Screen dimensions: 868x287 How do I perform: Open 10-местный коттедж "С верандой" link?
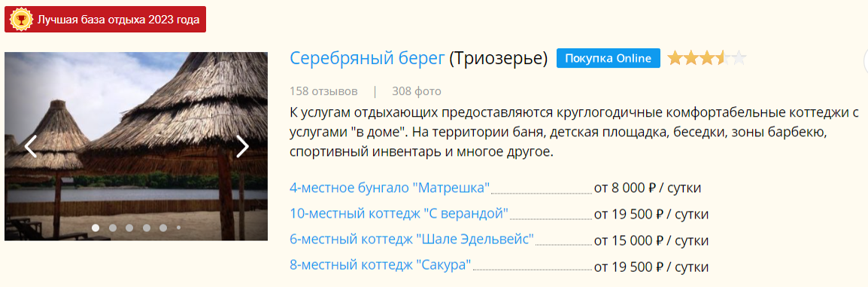(x=399, y=214)
